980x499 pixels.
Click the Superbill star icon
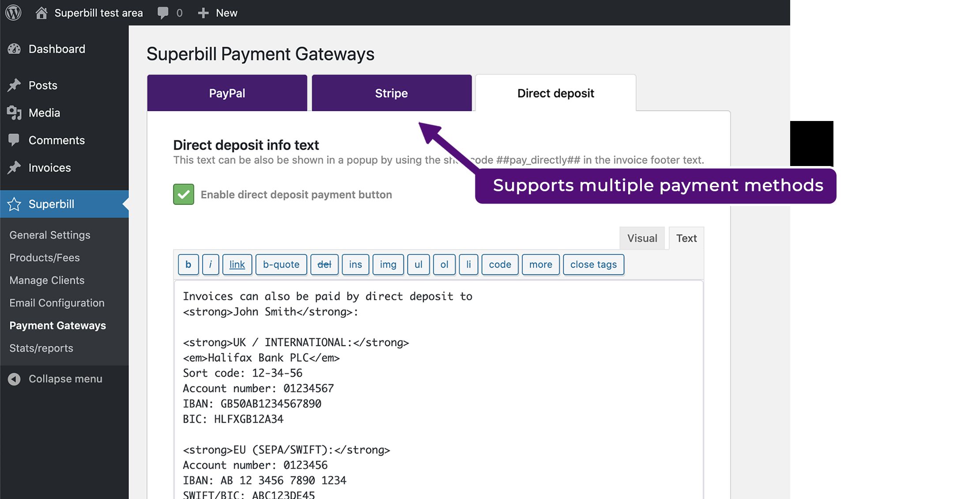pos(14,204)
